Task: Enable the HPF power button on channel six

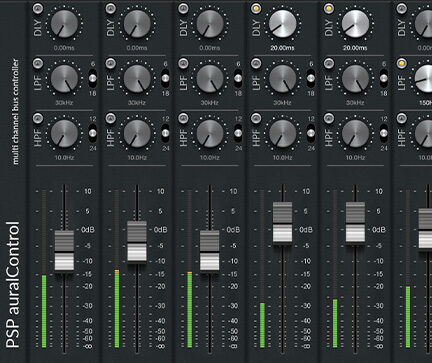Action: pyautogui.click(x=402, y=118)
